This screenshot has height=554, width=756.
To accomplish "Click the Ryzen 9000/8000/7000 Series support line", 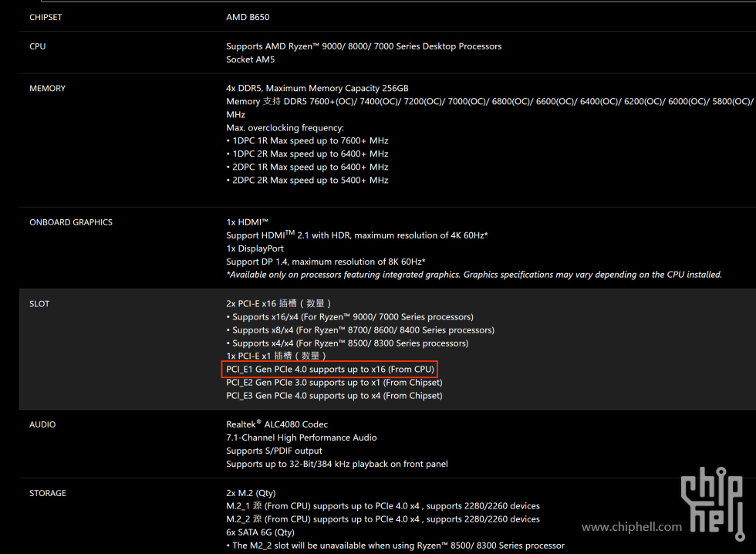I will click(x=364, y=46).
